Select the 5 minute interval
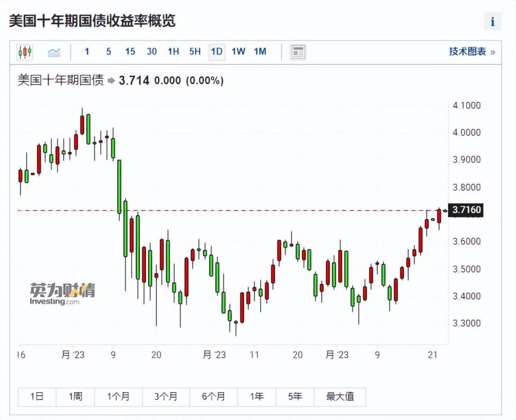Image resolution: width=516 pixels, height=420 pixels. [x=108, y=52]
